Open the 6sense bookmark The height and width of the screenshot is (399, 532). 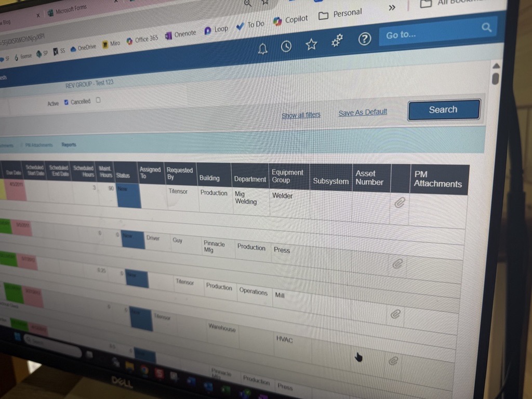click(23, 56)
